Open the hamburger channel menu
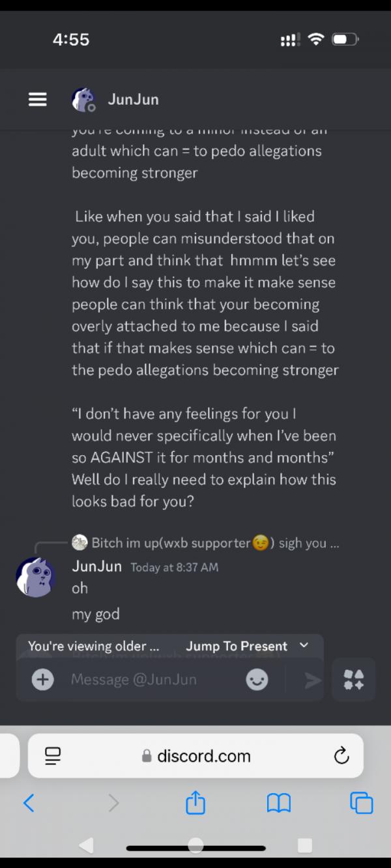Screen dimensions: 391x868 tap(38, 100)
